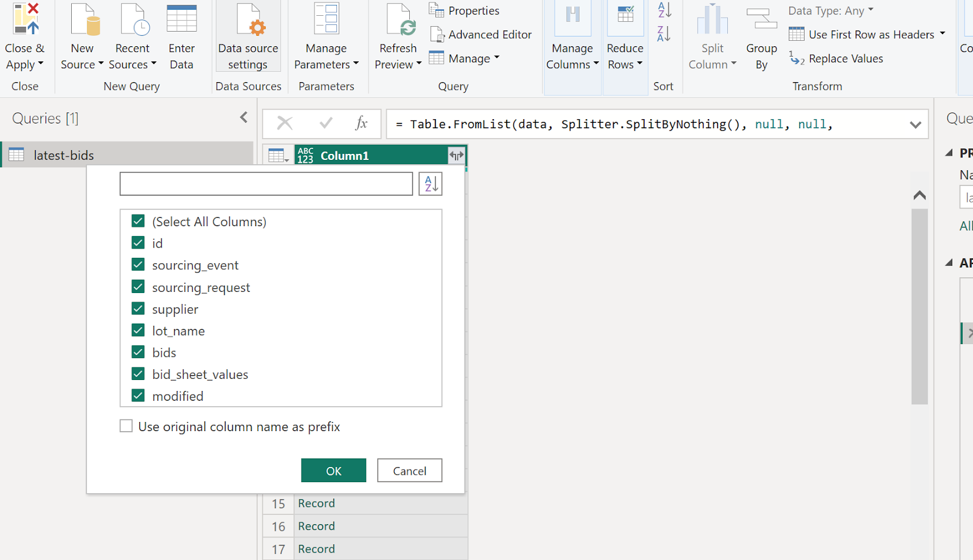Uncheck the bids column
This screenshot has width=973, height=560.
(x=138, y=353)
